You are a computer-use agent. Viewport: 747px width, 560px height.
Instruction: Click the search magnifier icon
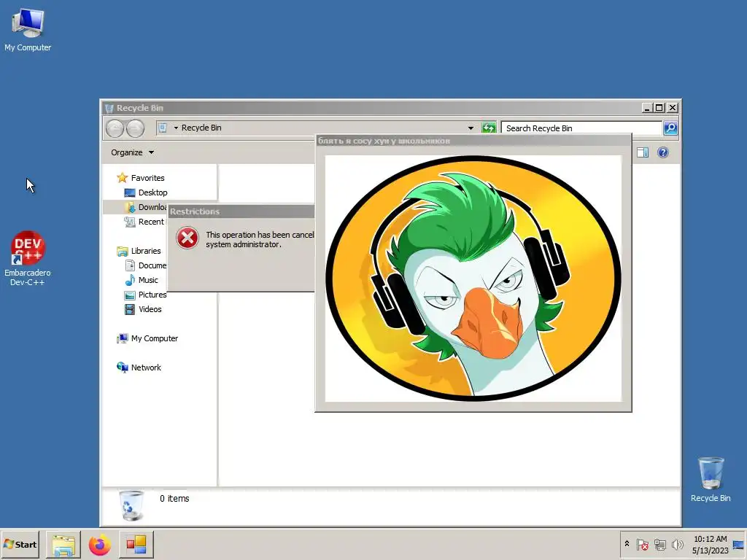click(x=670, y=128)
